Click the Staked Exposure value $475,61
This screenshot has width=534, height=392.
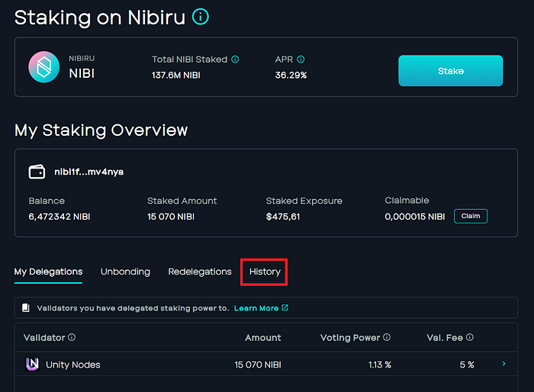283,217
